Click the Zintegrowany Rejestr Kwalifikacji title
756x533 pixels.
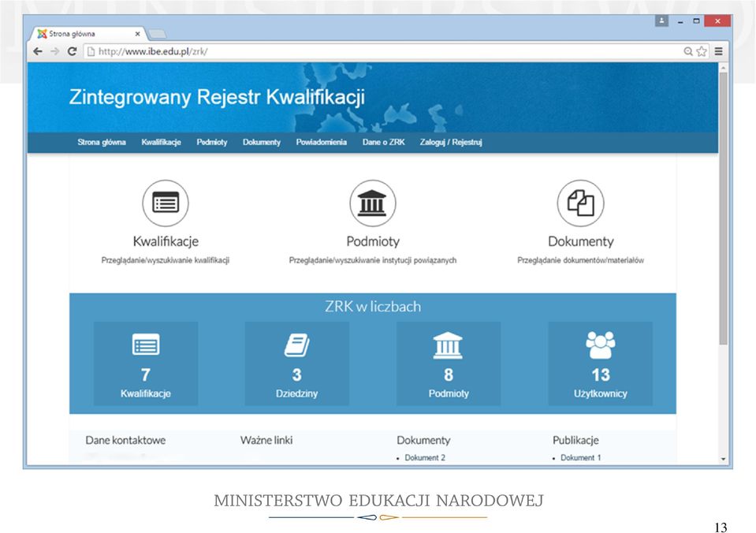coord(217,97)
